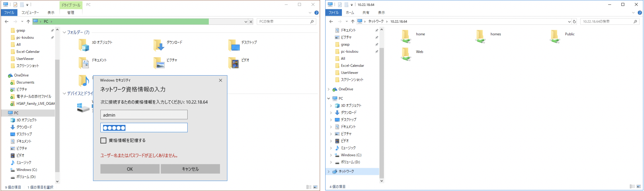Viewport: 644px width, 191px height.
Task: Collapse the フォルダー (7) group
Action: point(64,32)
